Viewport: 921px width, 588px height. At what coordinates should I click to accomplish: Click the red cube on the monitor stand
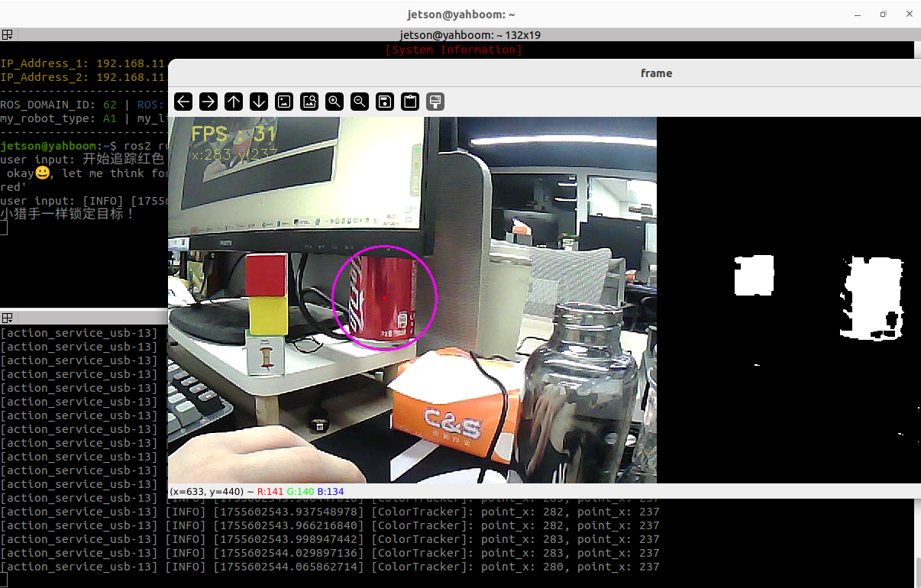[267, 276]
